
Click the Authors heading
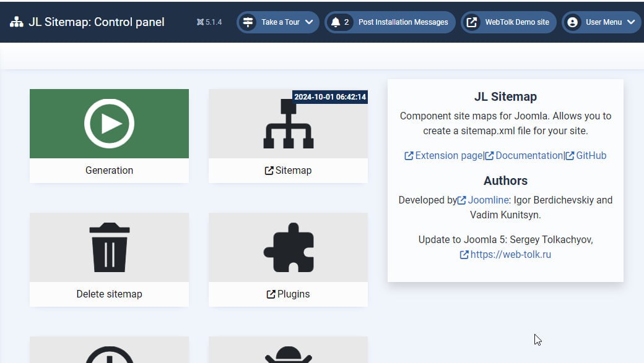coord(505,181)
